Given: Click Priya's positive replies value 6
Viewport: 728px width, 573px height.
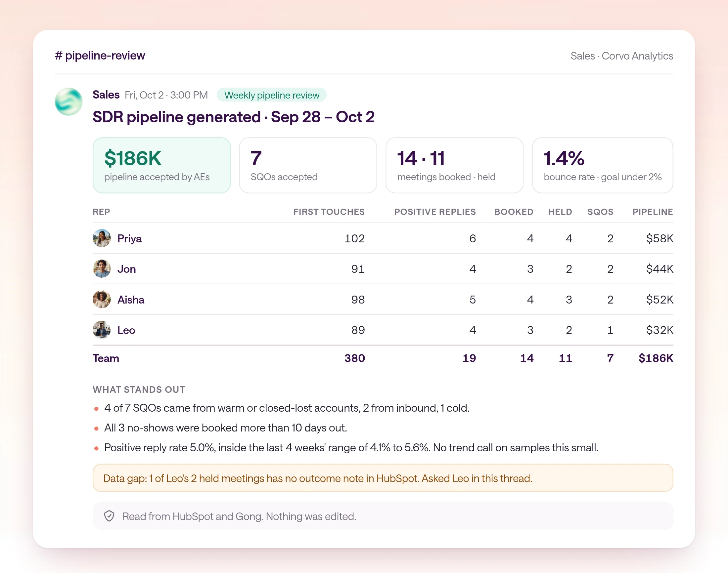Looking at the screenshot, I should [x=473, y=238].
